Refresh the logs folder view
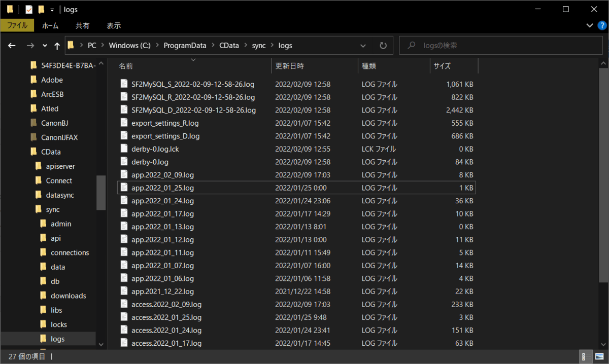The image size is (609, 364). pos(383,46)
